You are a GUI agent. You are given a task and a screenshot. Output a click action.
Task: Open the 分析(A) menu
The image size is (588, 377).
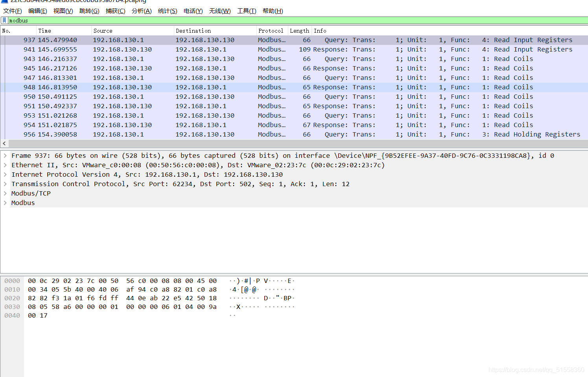tap(142, 11)
